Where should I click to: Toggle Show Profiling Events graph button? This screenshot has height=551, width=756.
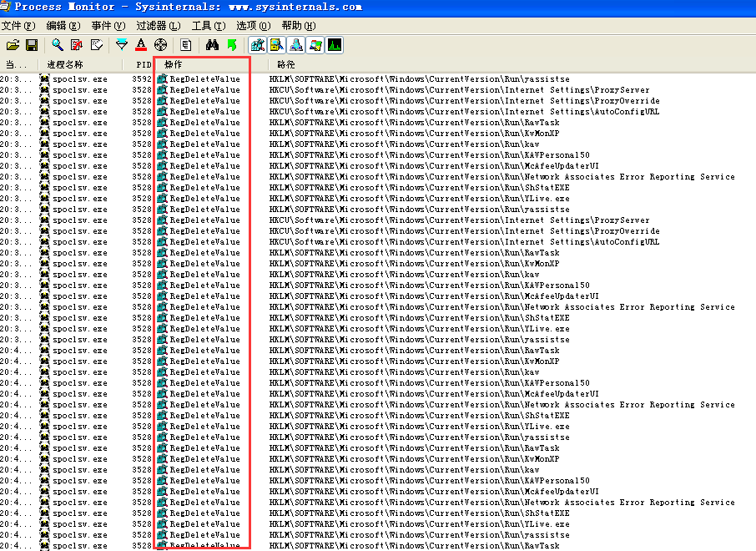click(x=335, y=44)
